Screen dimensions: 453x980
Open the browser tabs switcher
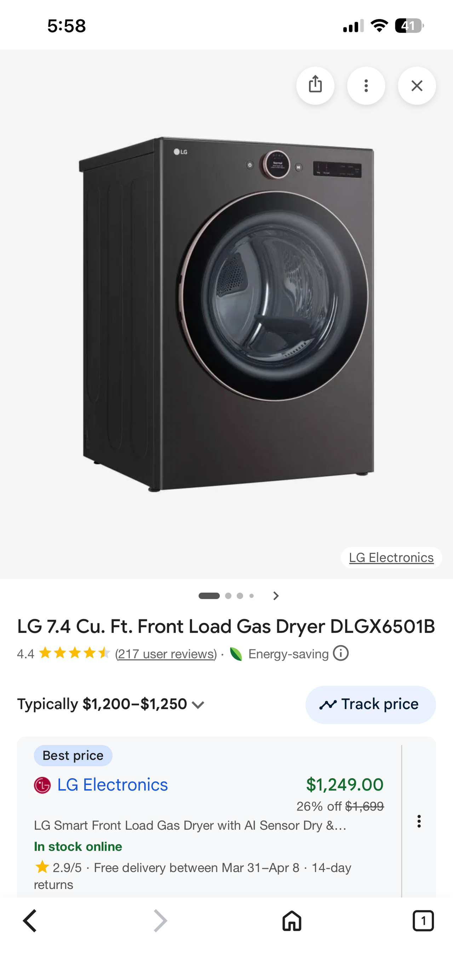pos(423,921)
